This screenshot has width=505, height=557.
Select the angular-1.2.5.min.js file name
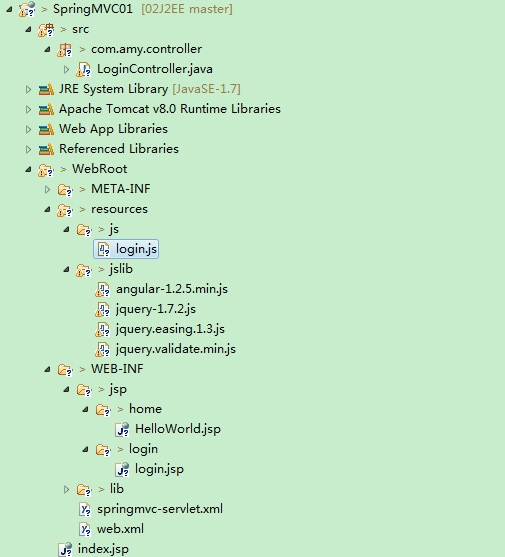(x=172, y=289)
